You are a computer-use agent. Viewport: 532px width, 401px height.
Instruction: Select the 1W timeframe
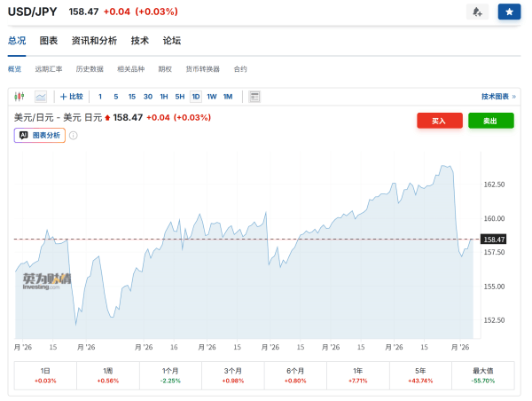tap(212, 97)
